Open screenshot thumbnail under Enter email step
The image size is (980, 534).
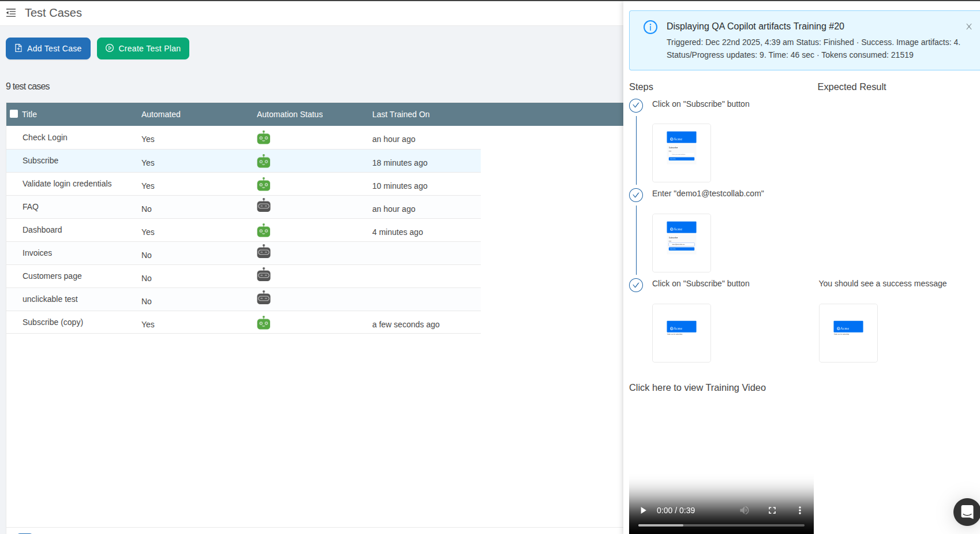pyautogui.click(x=682, y=243)
